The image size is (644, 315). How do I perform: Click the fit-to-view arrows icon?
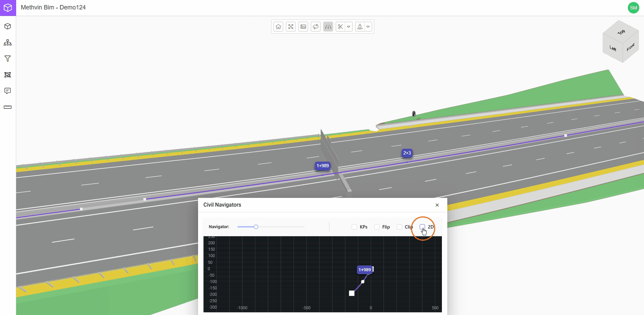(x=291, y=27)
